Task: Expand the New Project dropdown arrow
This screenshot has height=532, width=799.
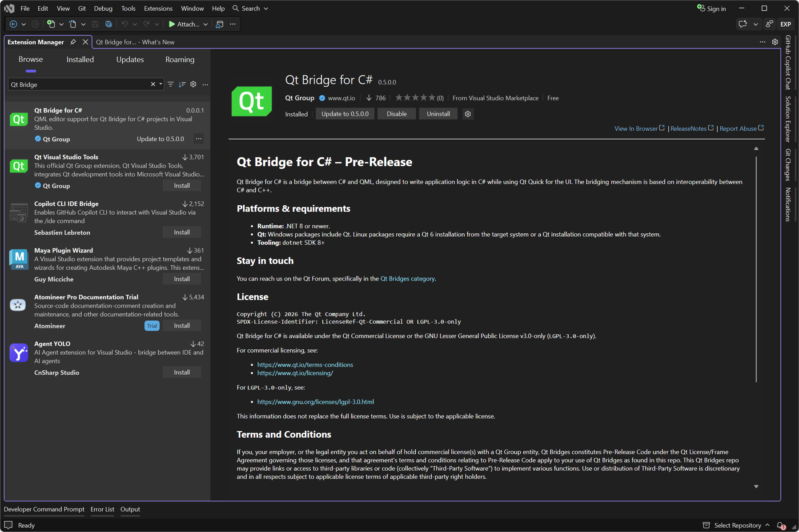Action: coord(61,24)
